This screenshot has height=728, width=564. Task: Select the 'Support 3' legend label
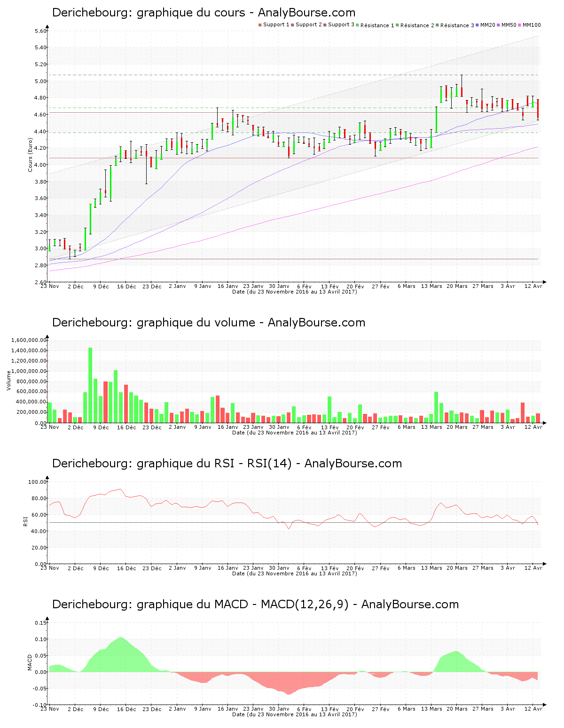(341, 25)
